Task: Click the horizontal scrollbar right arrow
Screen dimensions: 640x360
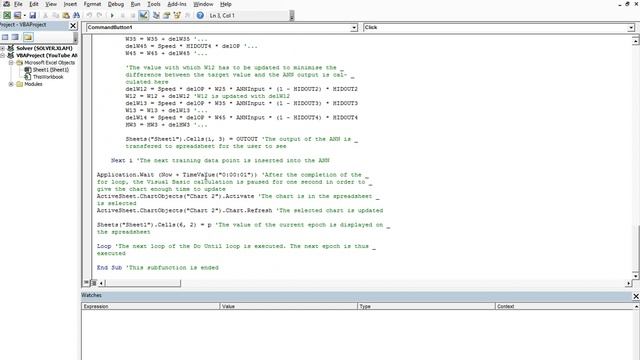Action: 629,283
